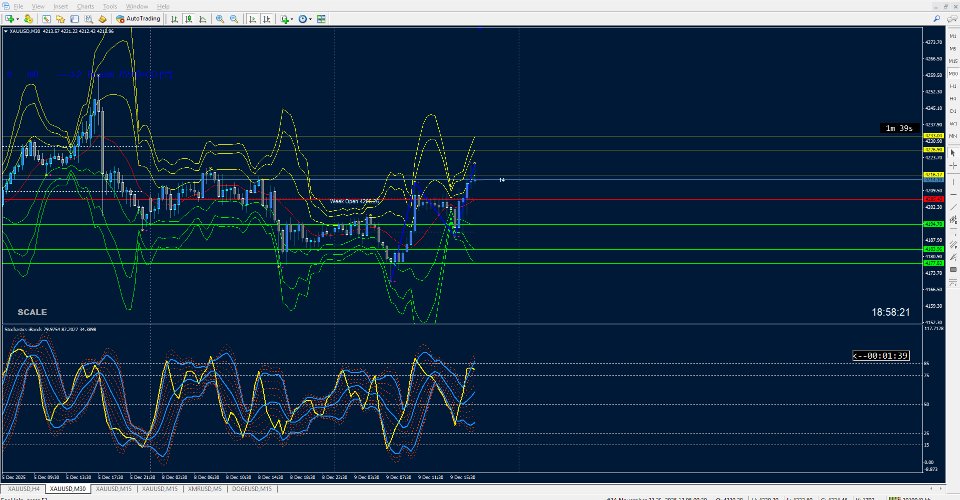Select the XAUUSD,M30 chart tab
Image resolution: width=960 pixels, height=500 pixels.
point(67,489)
